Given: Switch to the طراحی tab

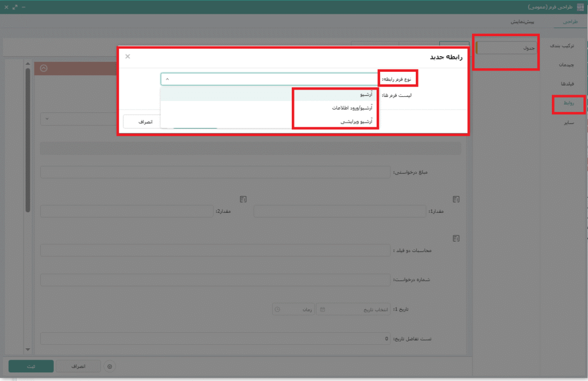Looking at the screenshot, I should pos(570,21).
